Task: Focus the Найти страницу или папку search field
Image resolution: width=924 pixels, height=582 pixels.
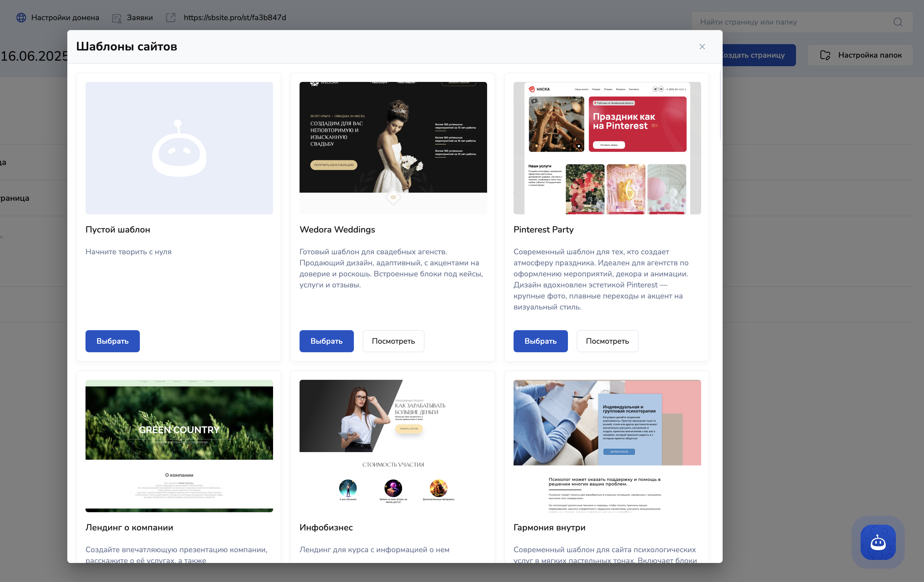Action: (802, 22)
